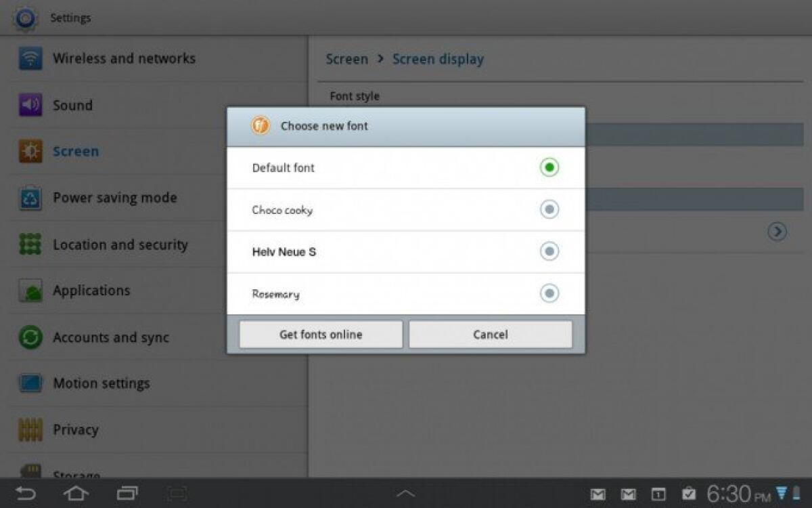Cancel the Choose new font dialog
The image size is (812, 508).
(490, 334)
